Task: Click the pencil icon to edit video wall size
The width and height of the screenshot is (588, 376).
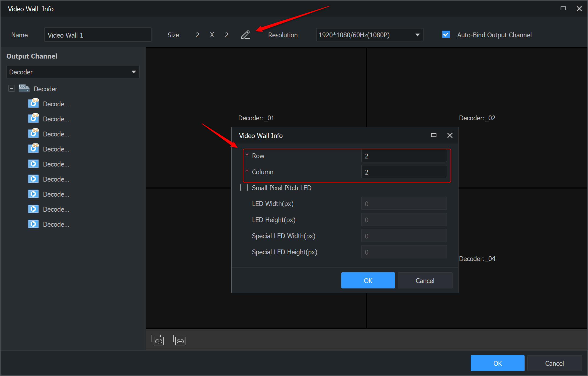Action: (246, 35)
